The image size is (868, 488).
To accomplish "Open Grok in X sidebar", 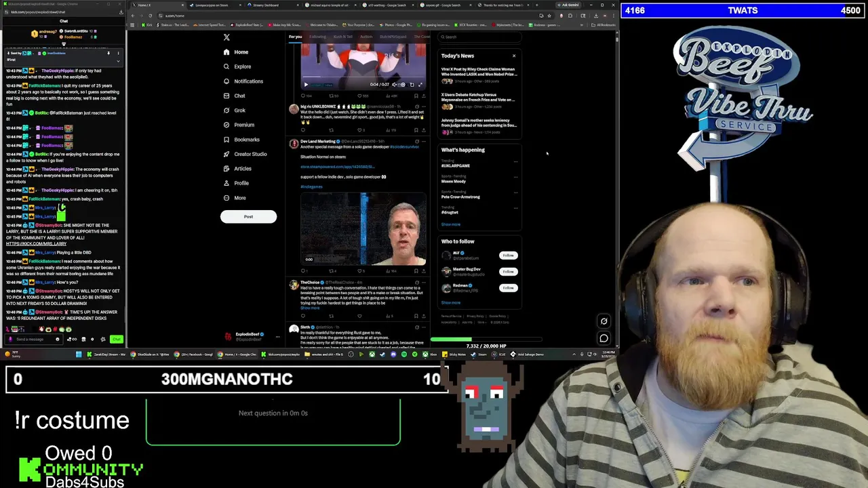I will point(235,110).
